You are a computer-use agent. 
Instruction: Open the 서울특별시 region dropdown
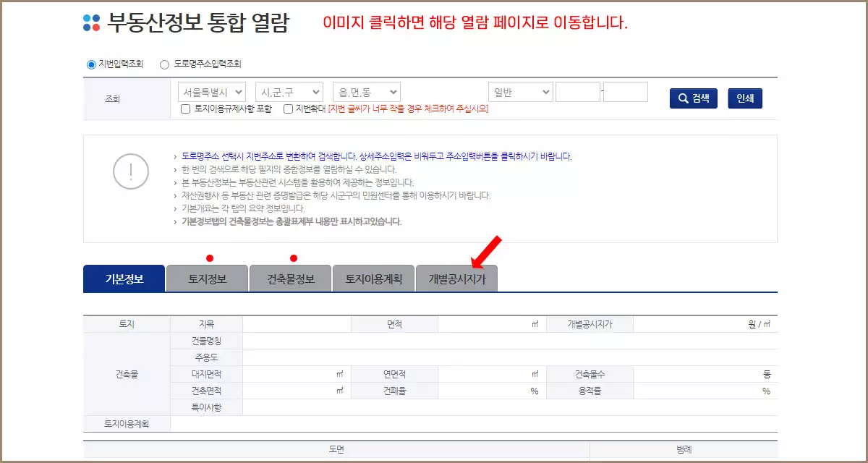(213, 92)
